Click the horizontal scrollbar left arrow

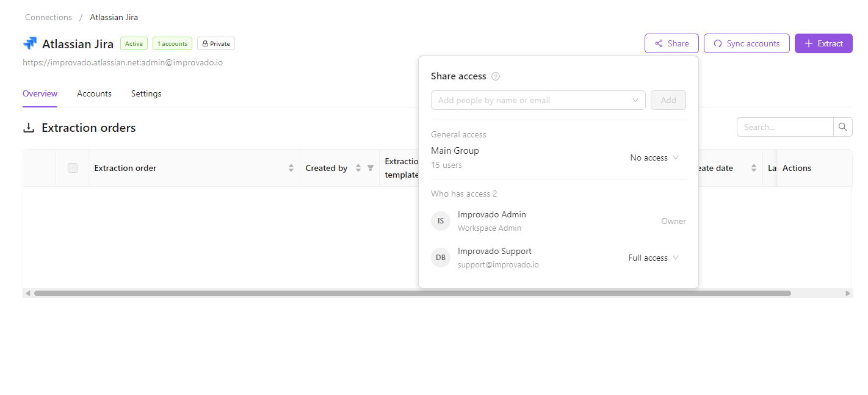tap(27, 293)
